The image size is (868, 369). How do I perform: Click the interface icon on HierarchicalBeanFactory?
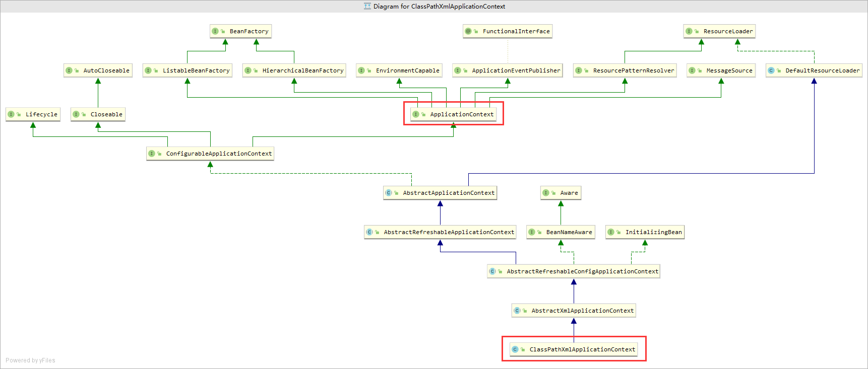click(248, 70)
